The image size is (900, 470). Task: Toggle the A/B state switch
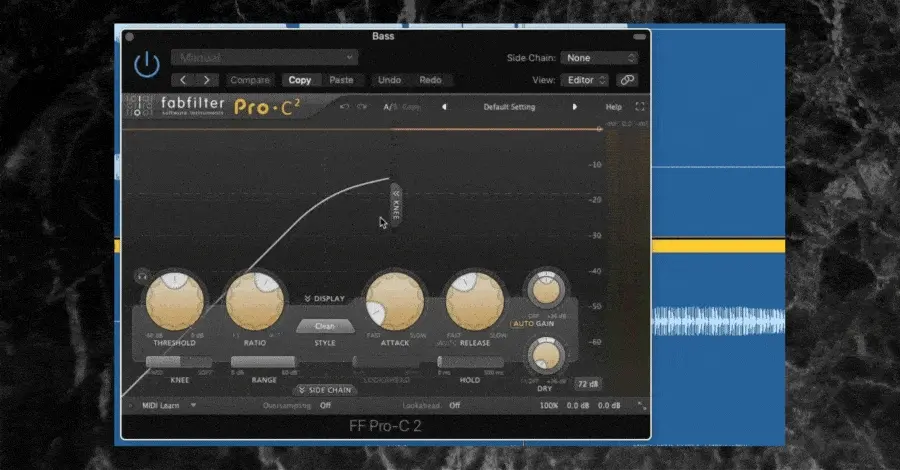point(390,107)
